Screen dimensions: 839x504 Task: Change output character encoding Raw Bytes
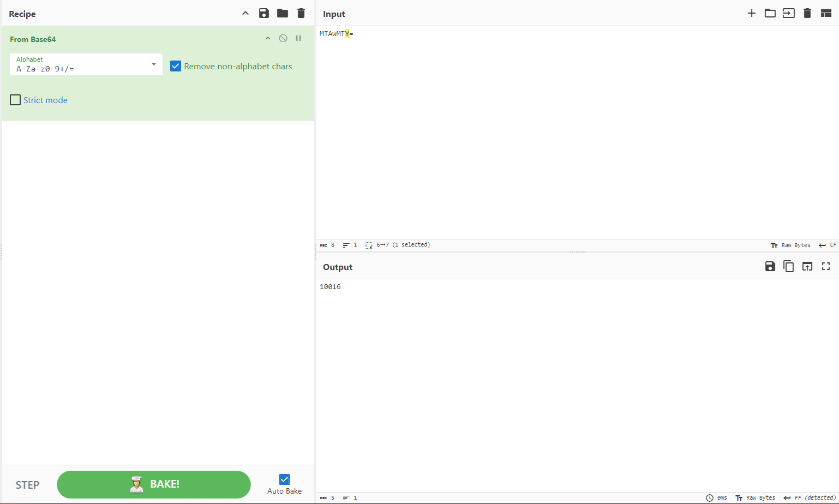[x=755, y=498]
